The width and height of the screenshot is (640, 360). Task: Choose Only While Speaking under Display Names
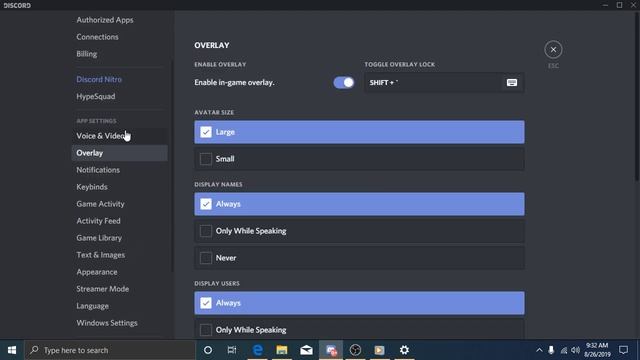tap(359, 231)
